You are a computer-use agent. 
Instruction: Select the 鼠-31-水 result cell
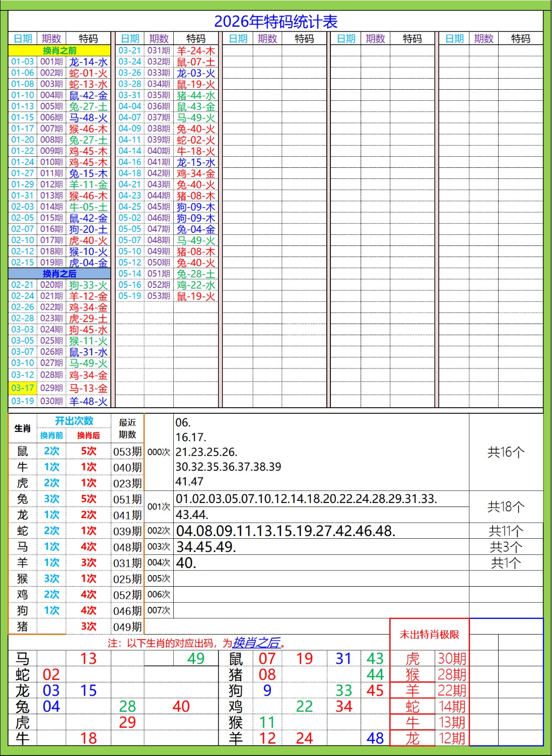89,352
